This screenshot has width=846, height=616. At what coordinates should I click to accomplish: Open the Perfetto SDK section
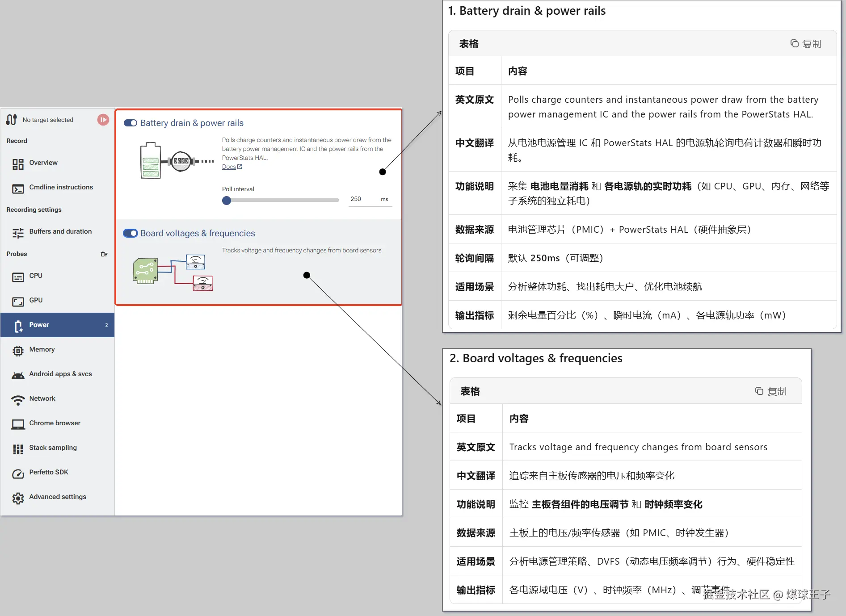point(48,472)
